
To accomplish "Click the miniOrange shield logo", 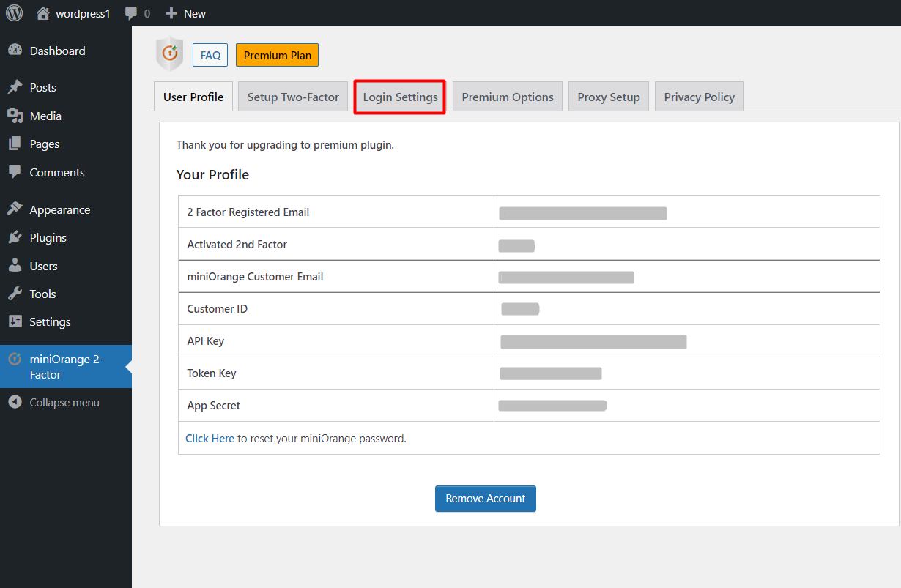I will click(x=170, y=54).
